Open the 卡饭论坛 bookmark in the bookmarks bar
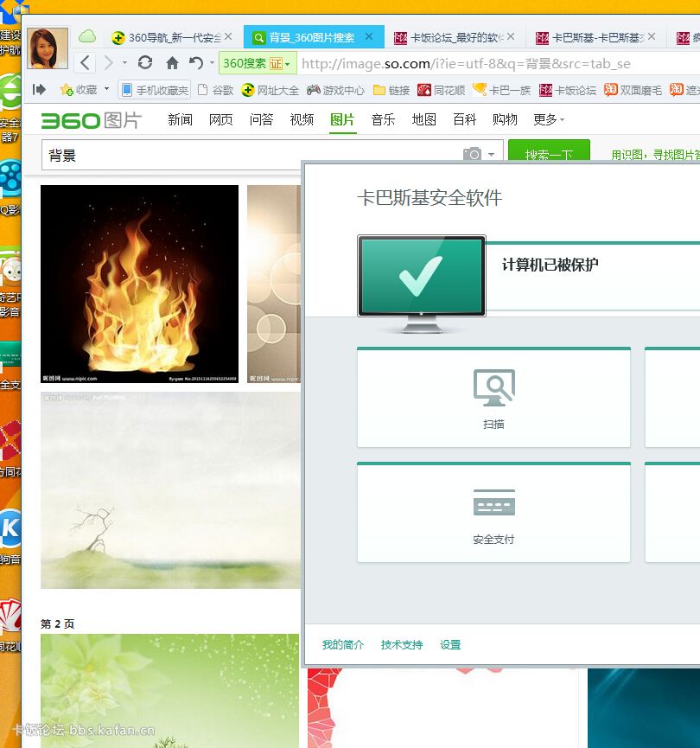 (568, 90)
